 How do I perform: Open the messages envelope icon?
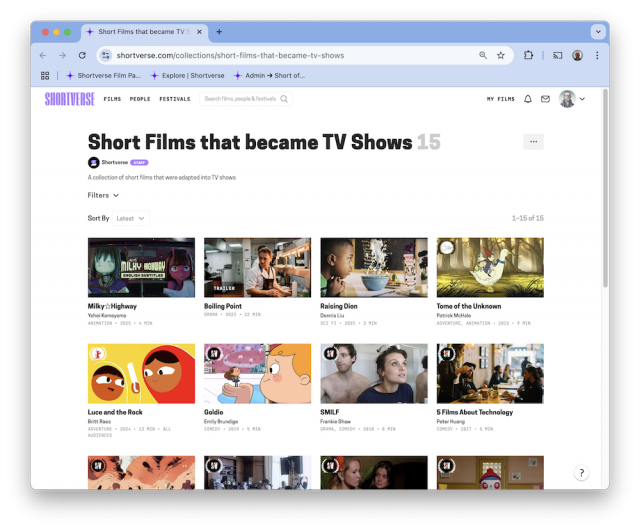pos(545,99)
